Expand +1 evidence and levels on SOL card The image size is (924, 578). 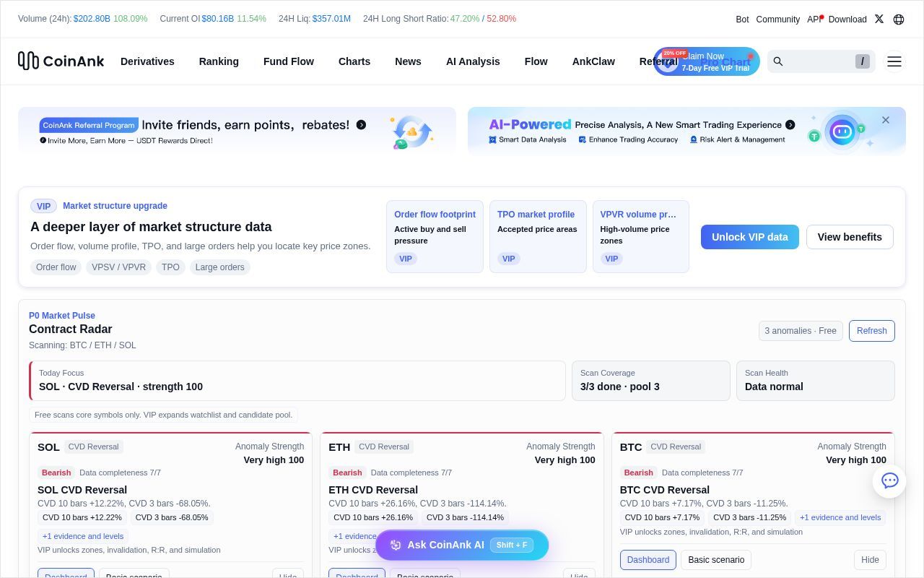83,536
